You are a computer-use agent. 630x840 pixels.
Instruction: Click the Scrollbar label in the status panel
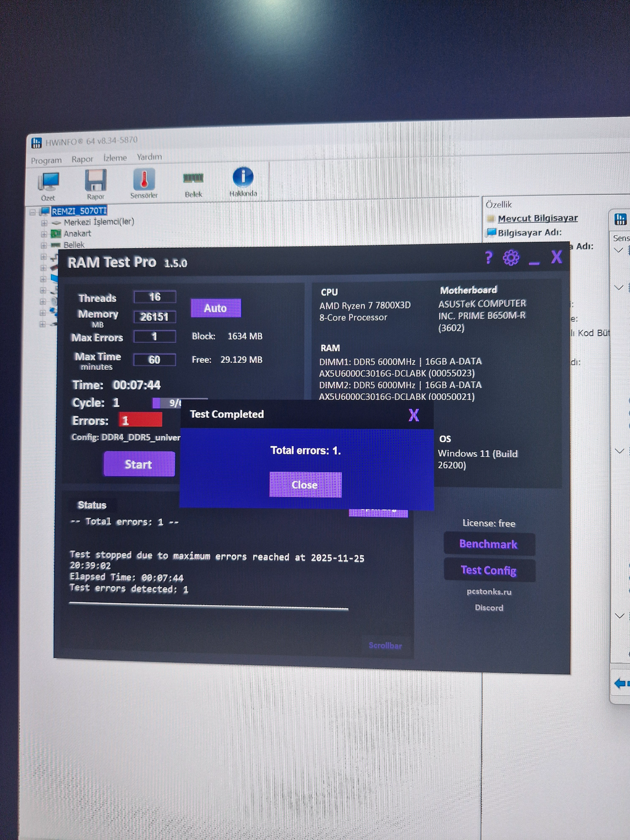click(x=385, y=646)
